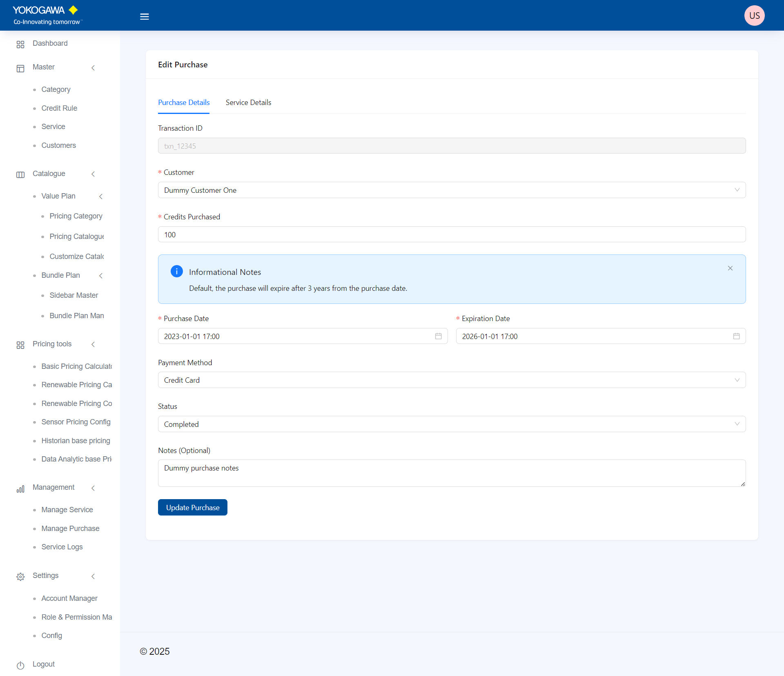Click the Settings gear icon

20,576
